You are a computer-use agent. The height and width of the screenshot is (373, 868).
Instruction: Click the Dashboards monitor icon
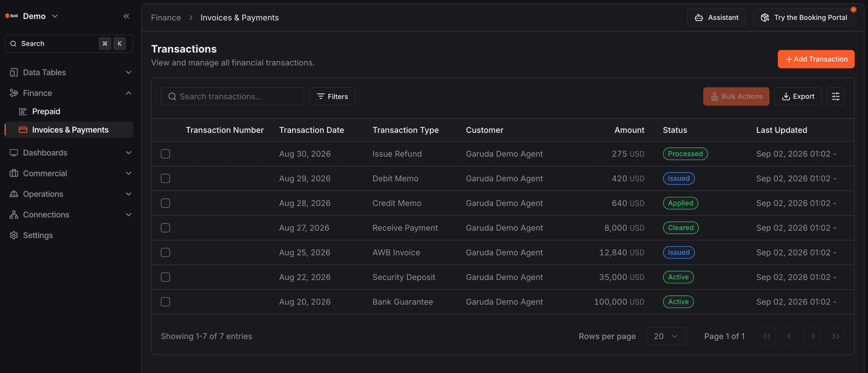[14, 153]
